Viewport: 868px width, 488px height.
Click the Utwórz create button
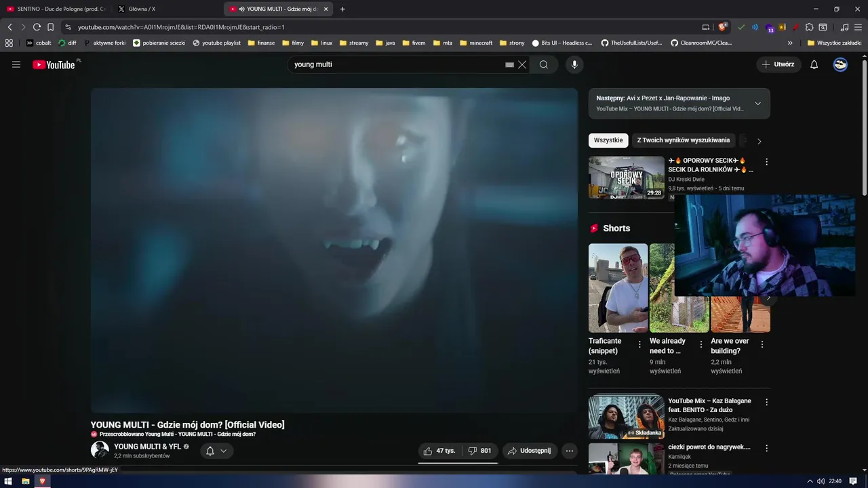pos(778,64)
